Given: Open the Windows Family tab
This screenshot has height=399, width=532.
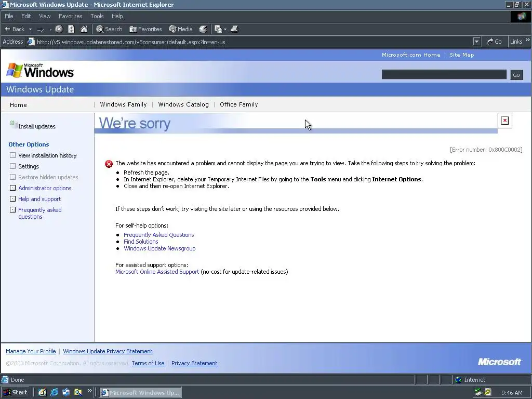Looking at the screenshot, I should coord(123,104).
